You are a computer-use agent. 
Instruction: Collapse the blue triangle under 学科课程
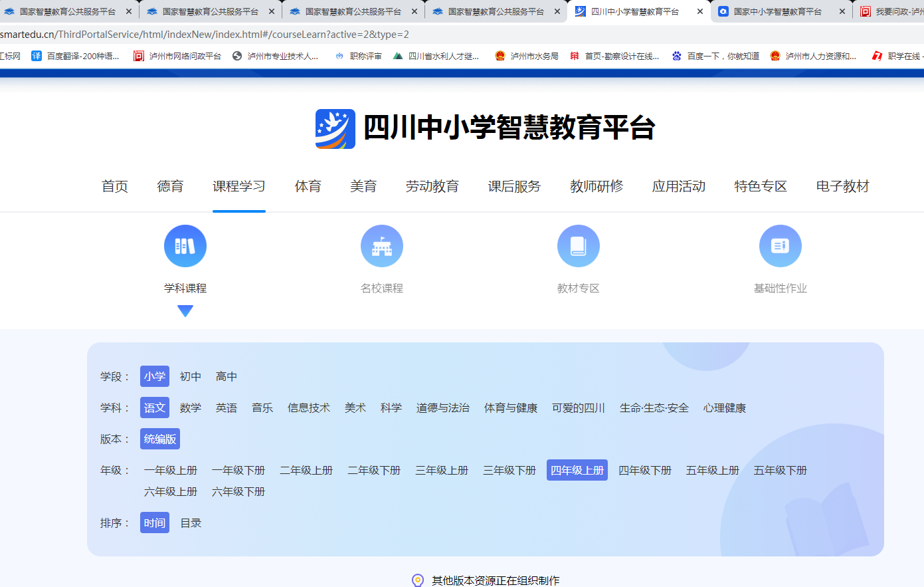185,310
